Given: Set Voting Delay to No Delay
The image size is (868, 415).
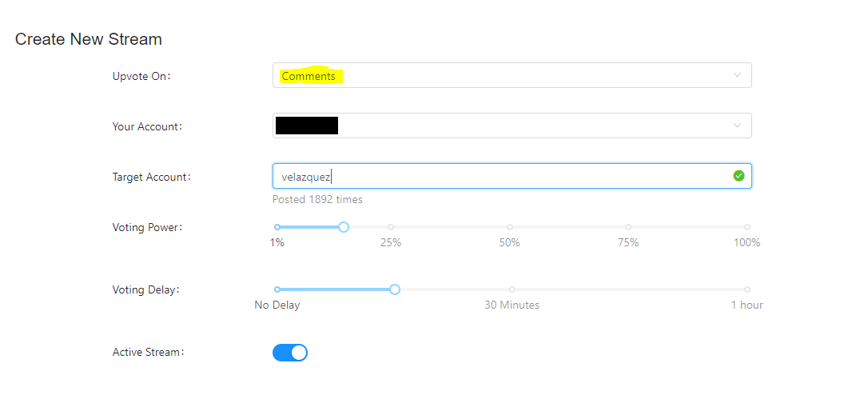Looking at the screenshot, I should coord(277,289).
